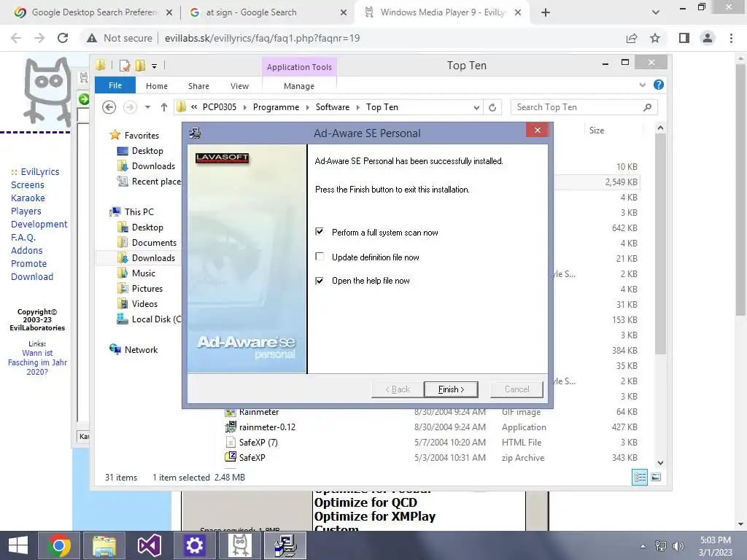Open Settings gear from taskbar
The height and width of the screenshot is (560, 747).
194,545
